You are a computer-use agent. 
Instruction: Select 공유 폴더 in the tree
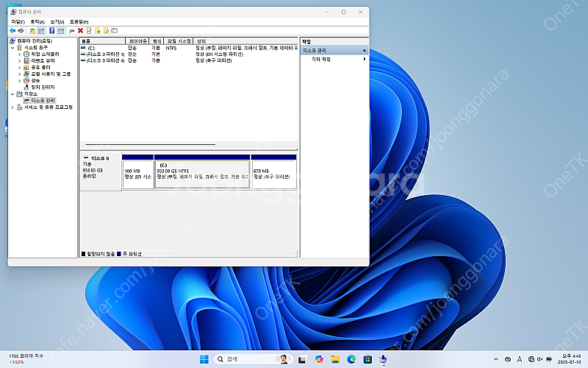[x=40, y=68]
